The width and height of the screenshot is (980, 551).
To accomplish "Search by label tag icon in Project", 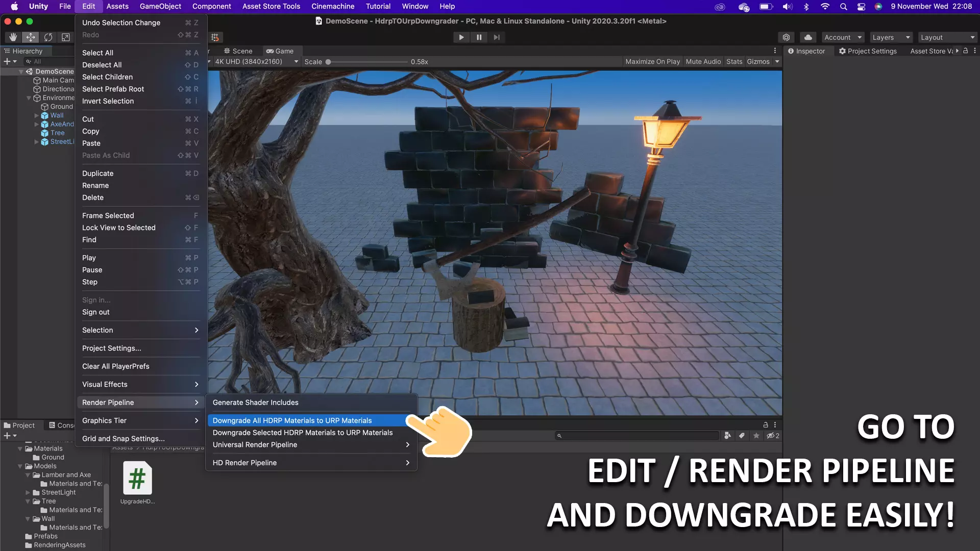I will click(742, 436).
